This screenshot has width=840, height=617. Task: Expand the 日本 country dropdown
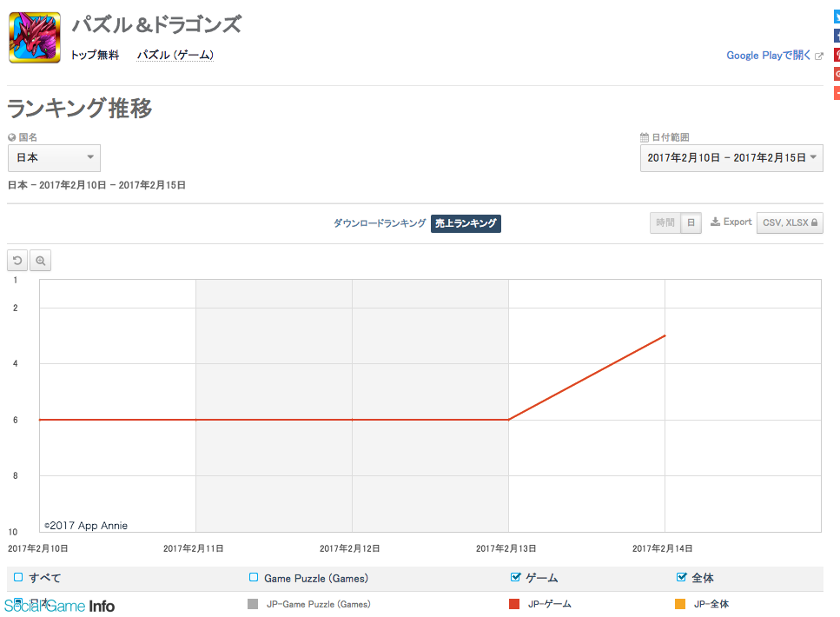[54, 157]
